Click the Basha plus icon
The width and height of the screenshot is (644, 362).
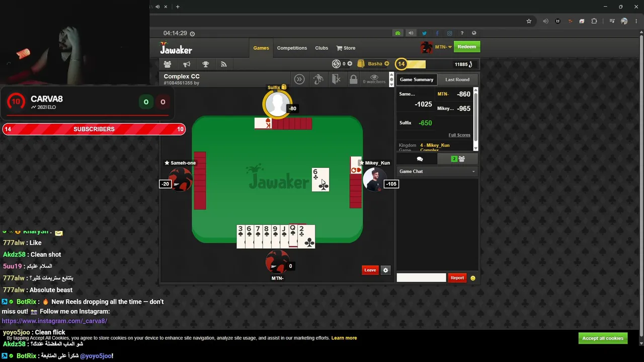click(386, 64)
